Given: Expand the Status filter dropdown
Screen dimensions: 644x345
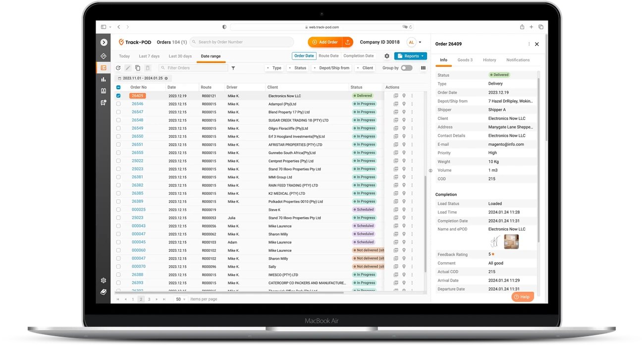Looking at the screenshot, I should [298, 68].
